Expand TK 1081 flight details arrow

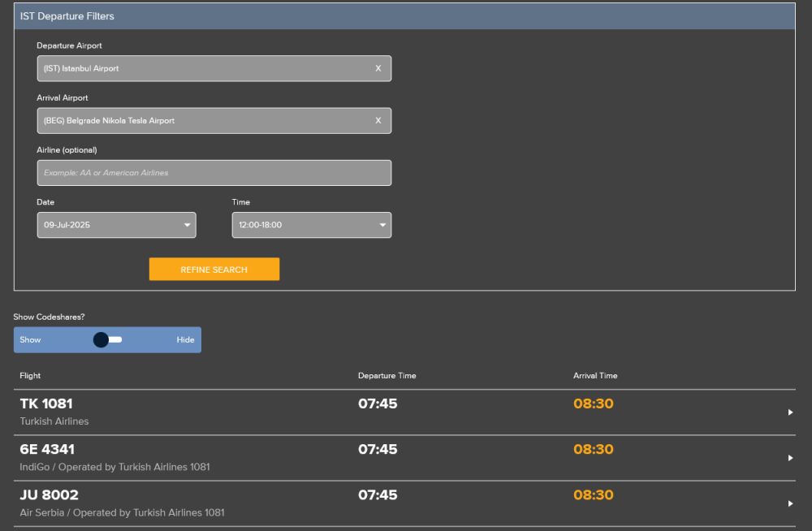point(790,412)
